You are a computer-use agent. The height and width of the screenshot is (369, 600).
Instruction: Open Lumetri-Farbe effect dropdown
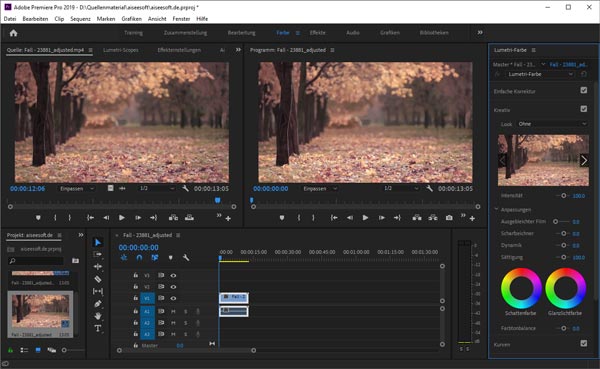[x=540, y=74]
